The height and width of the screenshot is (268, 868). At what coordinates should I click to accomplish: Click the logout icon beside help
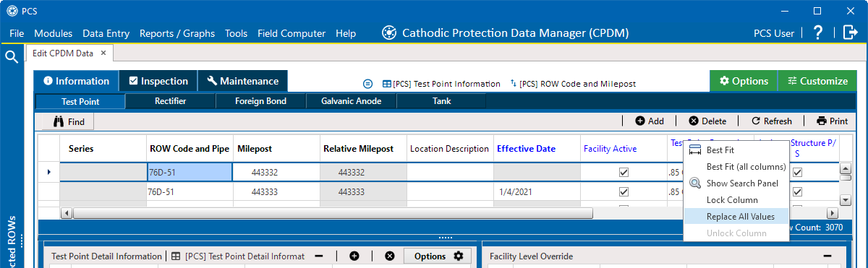pyautogui.click(x=851, y=33)
